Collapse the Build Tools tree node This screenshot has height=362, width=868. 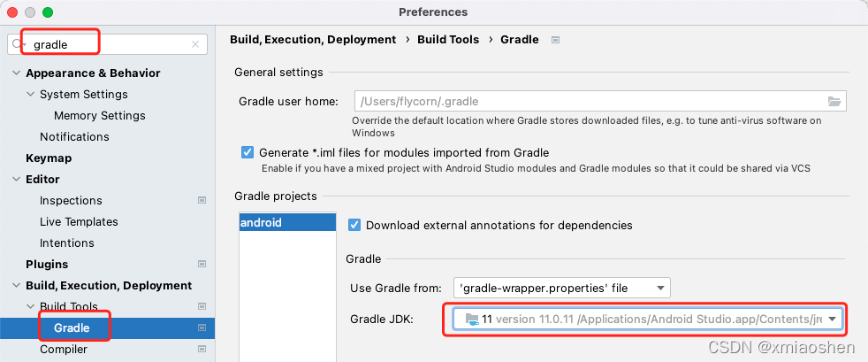click(x=30, y=306)
